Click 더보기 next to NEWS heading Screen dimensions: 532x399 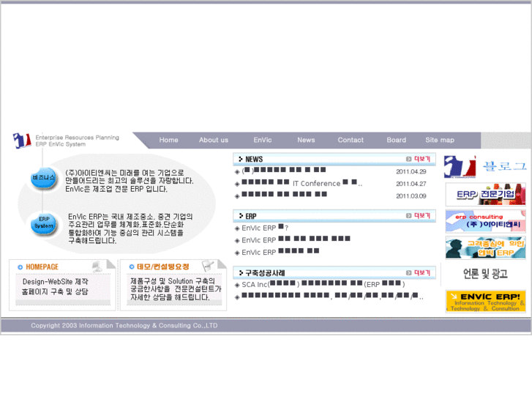click(422, 159)
